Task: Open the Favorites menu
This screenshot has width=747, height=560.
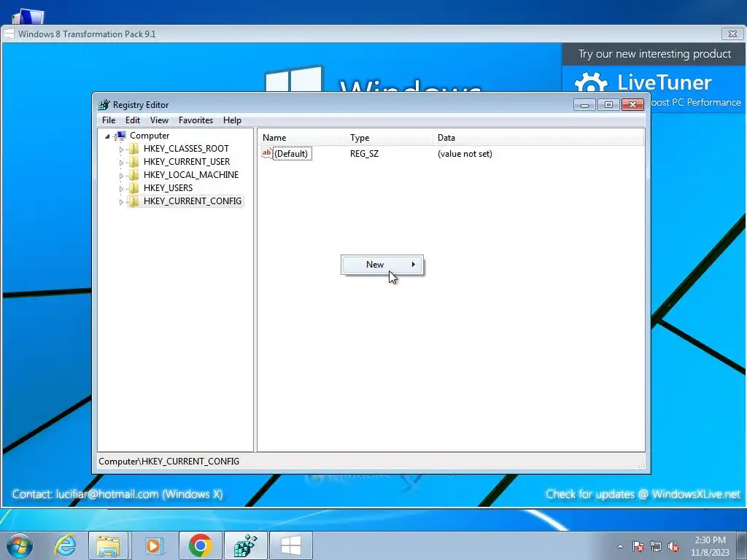Action: [196, 120]
